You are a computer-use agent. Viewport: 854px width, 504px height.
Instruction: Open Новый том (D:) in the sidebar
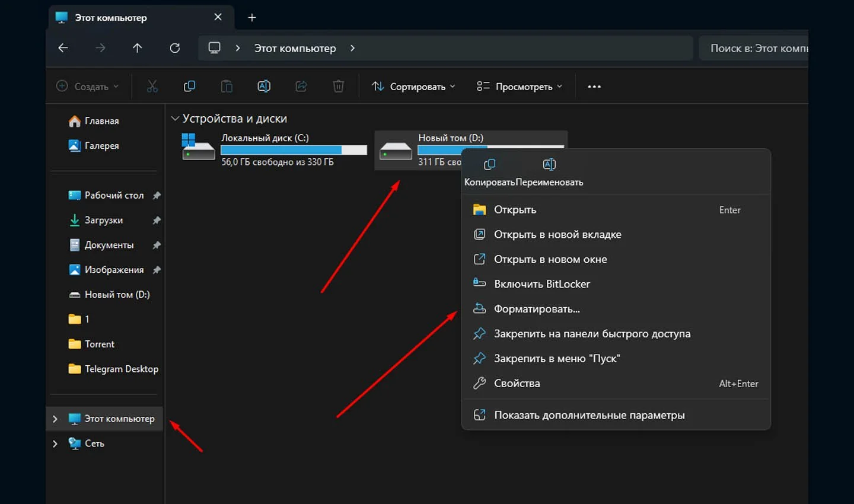click(x=109, y=295)
